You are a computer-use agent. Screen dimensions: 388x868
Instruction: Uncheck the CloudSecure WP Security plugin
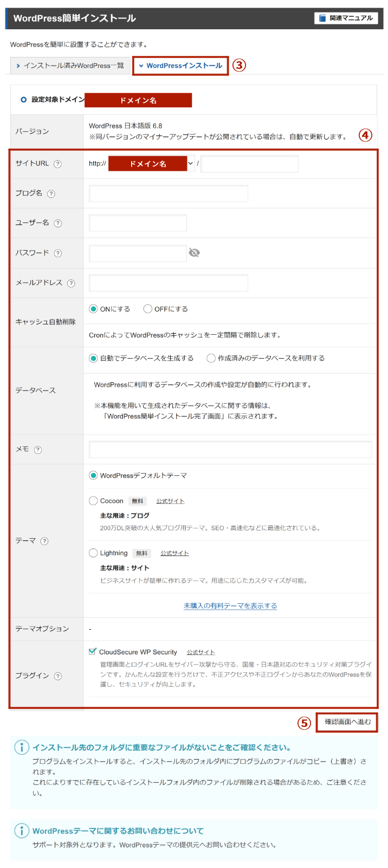[x=93, y=652]
